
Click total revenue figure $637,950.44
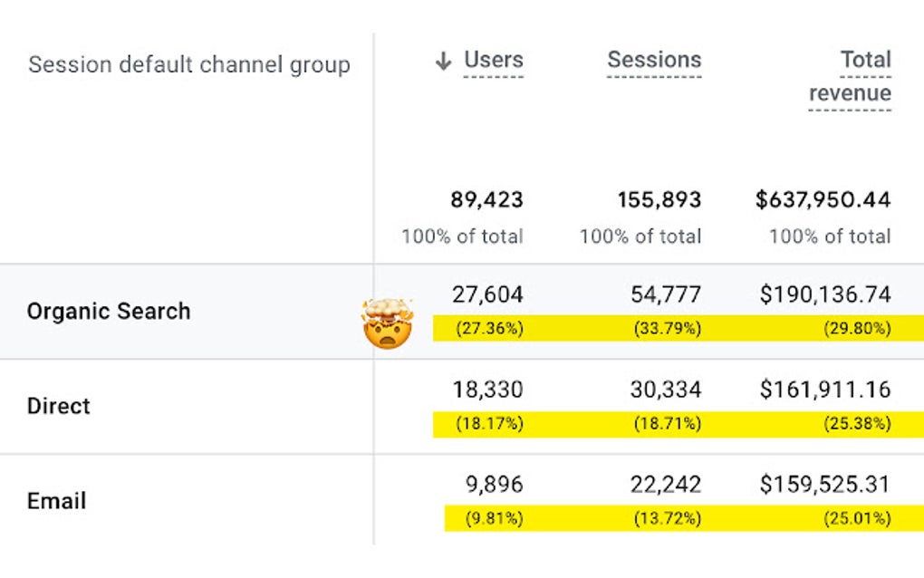click(823, 199)
